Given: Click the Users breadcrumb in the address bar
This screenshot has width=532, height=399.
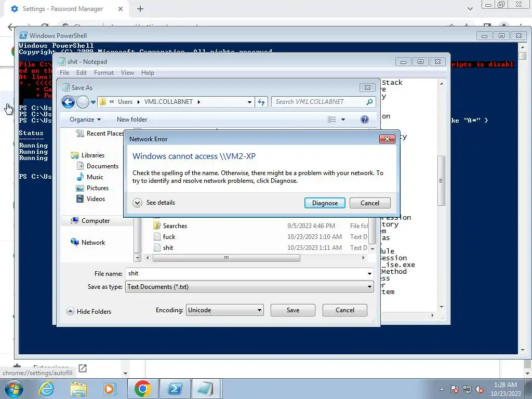Looking at the screenshot, I should 125,102.
